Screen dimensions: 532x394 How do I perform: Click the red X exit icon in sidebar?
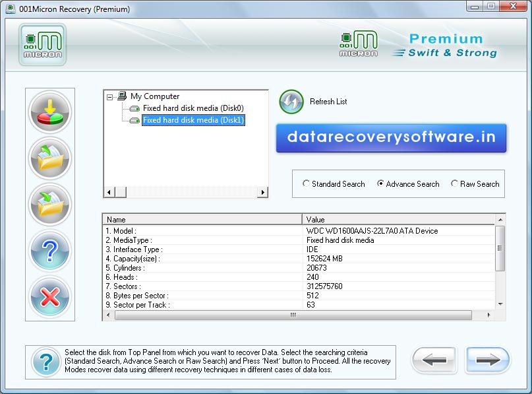click(50, 297)
